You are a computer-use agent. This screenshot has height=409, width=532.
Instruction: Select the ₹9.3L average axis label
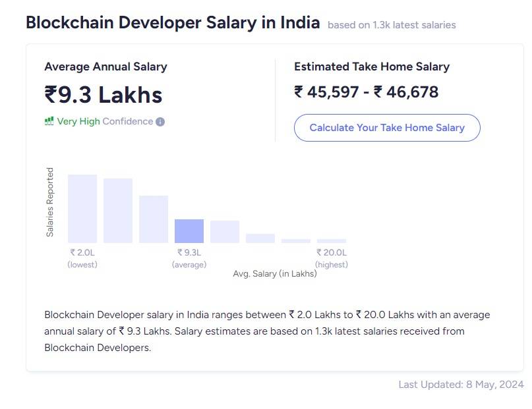(x=189, y=252)
